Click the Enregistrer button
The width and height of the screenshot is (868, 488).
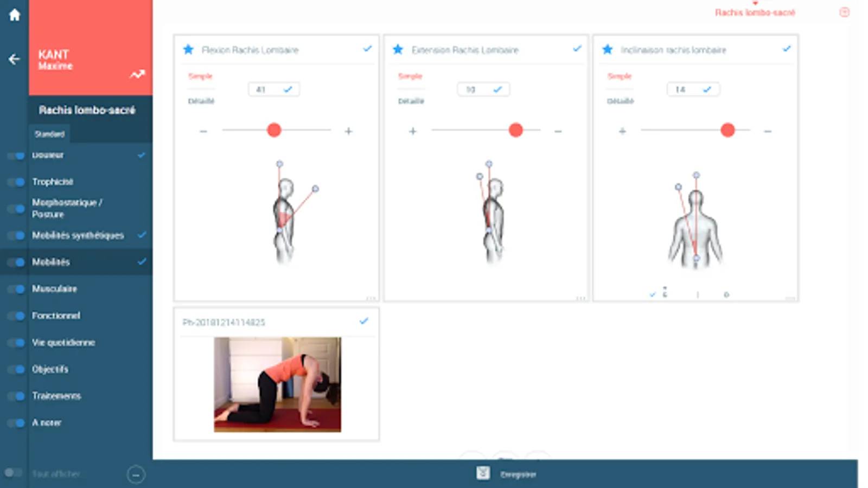tap(517, 473)
